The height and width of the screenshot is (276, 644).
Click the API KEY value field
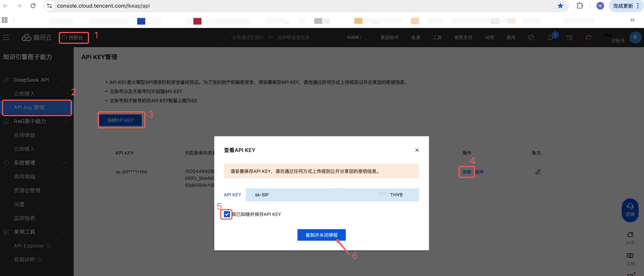click(332, 195)
